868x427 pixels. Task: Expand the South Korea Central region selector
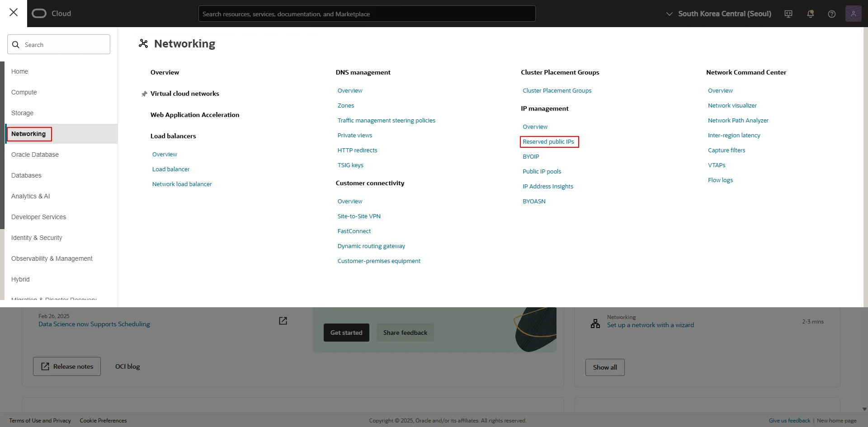(x=719, y=14)
